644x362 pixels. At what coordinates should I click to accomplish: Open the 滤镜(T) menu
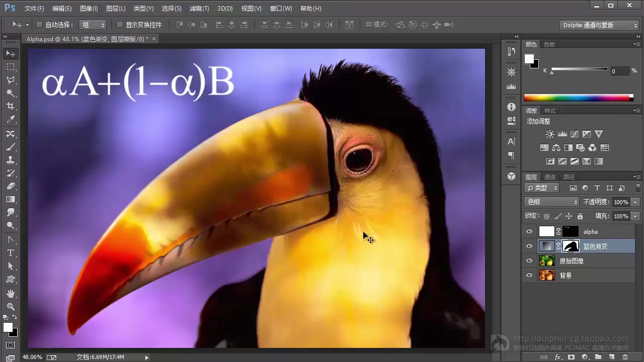199,9
